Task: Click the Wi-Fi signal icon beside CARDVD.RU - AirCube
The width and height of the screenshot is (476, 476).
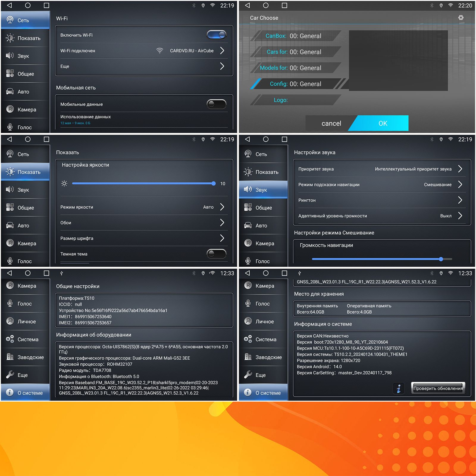Action: pos(160,51)
